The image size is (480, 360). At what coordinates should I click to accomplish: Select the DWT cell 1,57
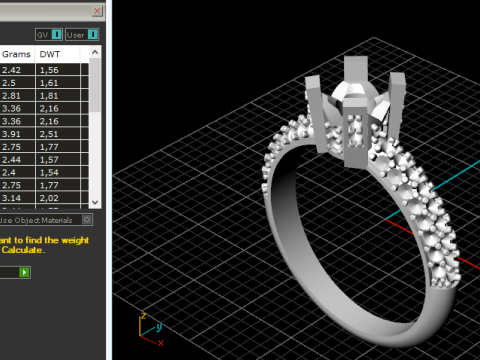(x=57, y=160)
